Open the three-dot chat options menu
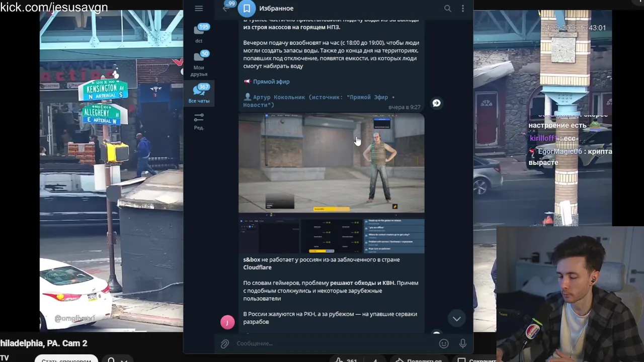Screen dimensions: 644x362 pos(463,9)
